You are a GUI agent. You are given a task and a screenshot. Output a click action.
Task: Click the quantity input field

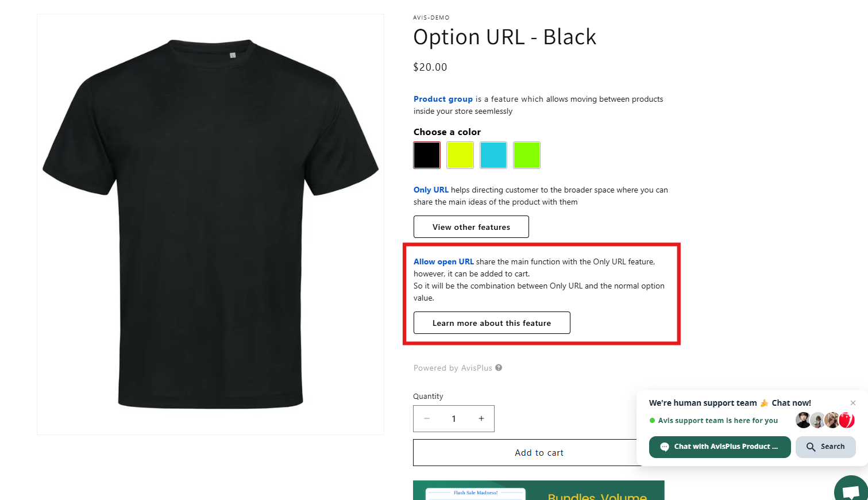(454, 418)
